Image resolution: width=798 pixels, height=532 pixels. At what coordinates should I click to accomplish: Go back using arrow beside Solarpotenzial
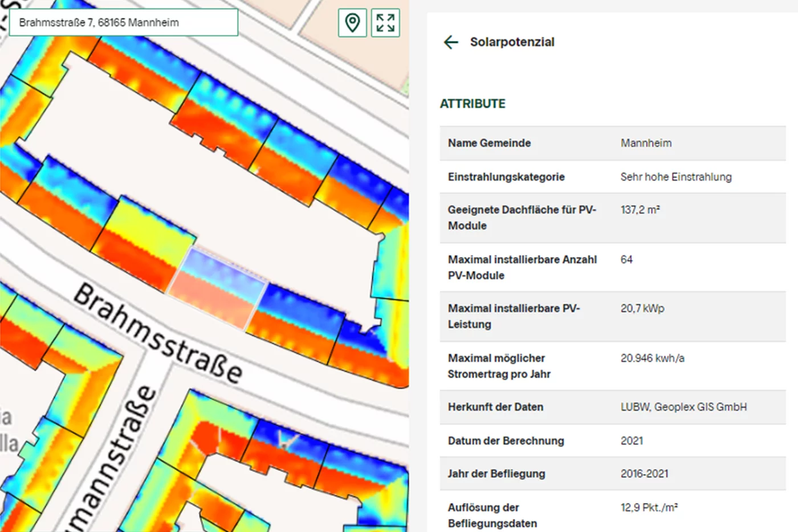point(451,42)
